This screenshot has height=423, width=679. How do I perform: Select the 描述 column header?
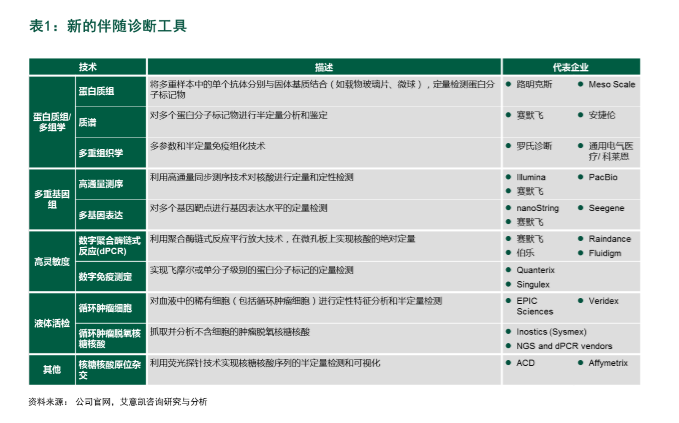click(323, 66)
